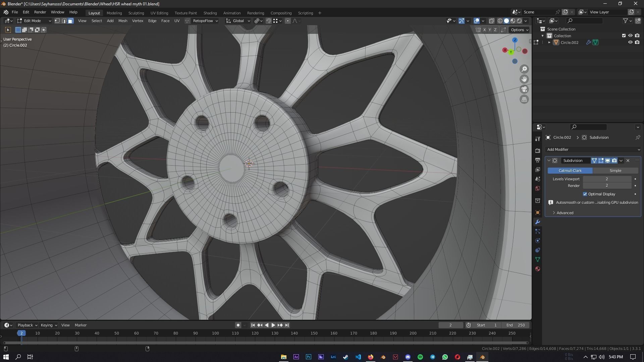This screenshot has height=362, width=644.
Task: Open Physics properties tab
Action: 538,241
